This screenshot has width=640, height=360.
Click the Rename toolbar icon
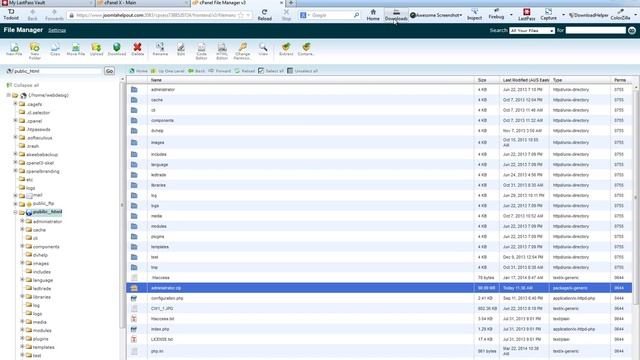click(x=160, y=49)
